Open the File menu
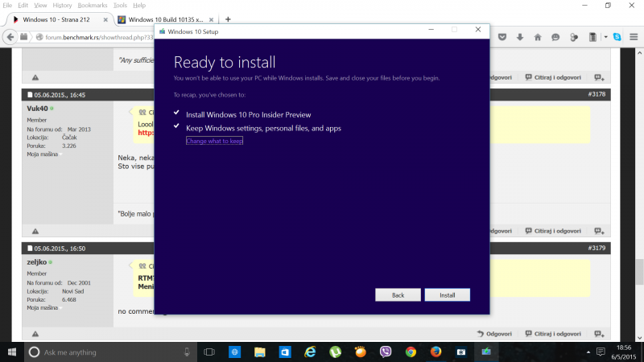This screenshot has width=644, height=362. (7, 6)
